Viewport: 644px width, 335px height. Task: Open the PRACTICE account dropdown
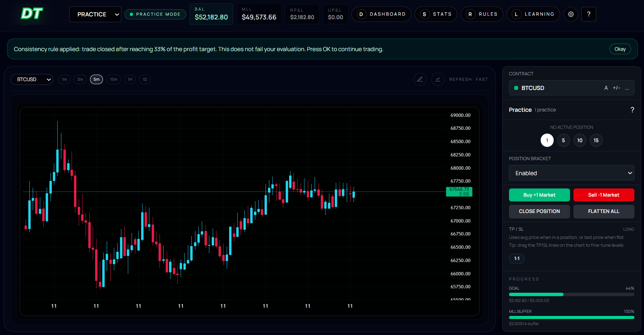(x=95, y=14)
